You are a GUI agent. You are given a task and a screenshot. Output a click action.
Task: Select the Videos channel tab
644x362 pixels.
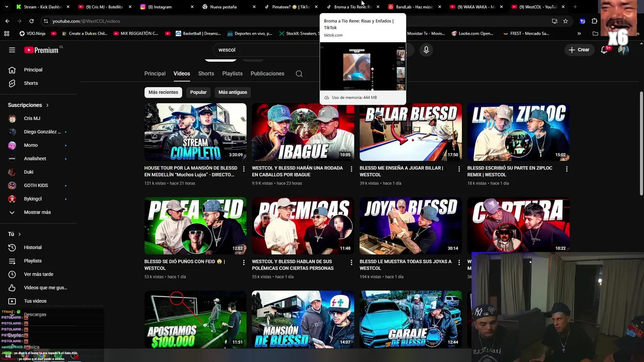pyautogui.click(x=182, y=73)
